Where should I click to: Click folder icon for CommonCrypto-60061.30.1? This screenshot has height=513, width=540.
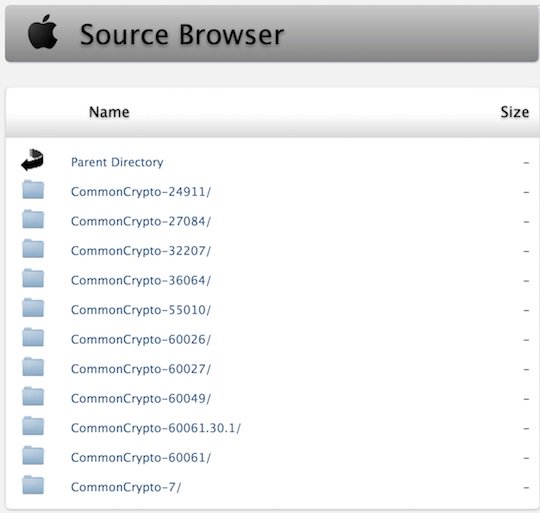point(33,426)
